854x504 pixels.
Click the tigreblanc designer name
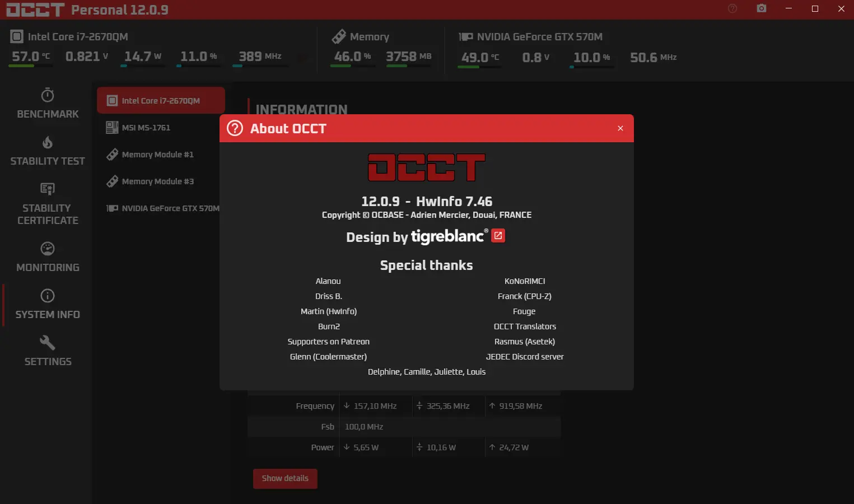pos(450,236)
